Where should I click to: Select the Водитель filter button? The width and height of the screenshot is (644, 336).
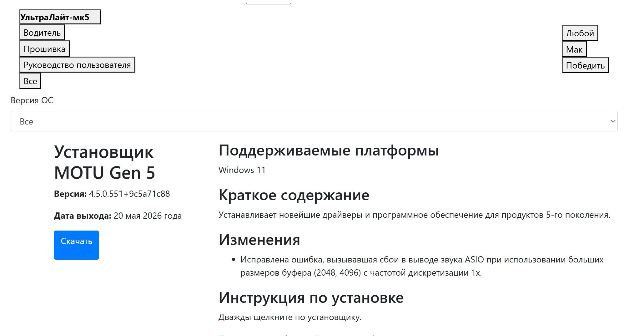point(42,33)
